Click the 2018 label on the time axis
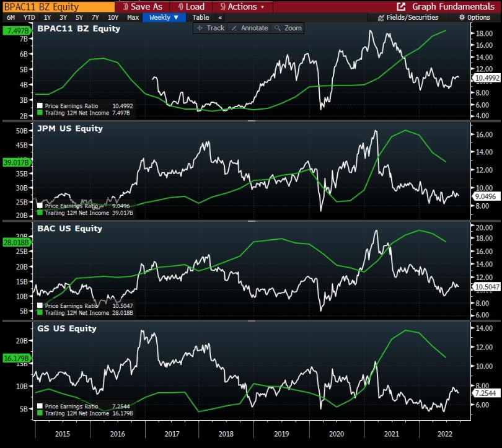Image resolution: width=502 pixels, height=448 pixels. (x=226, y=434)
